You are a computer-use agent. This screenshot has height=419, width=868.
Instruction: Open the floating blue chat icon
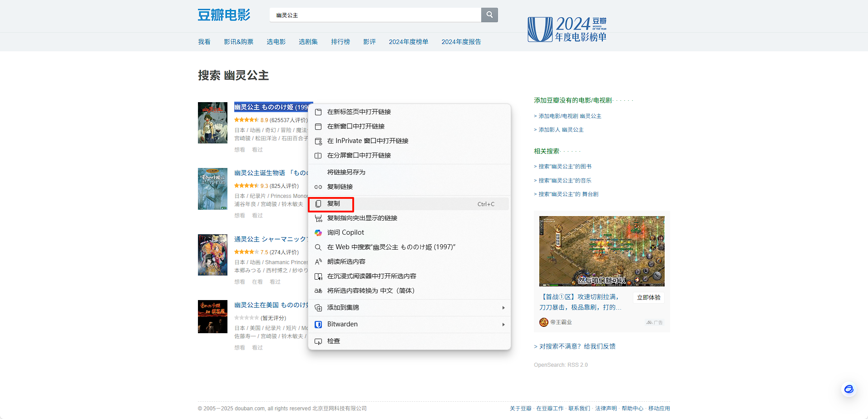(x=848, y=389)
